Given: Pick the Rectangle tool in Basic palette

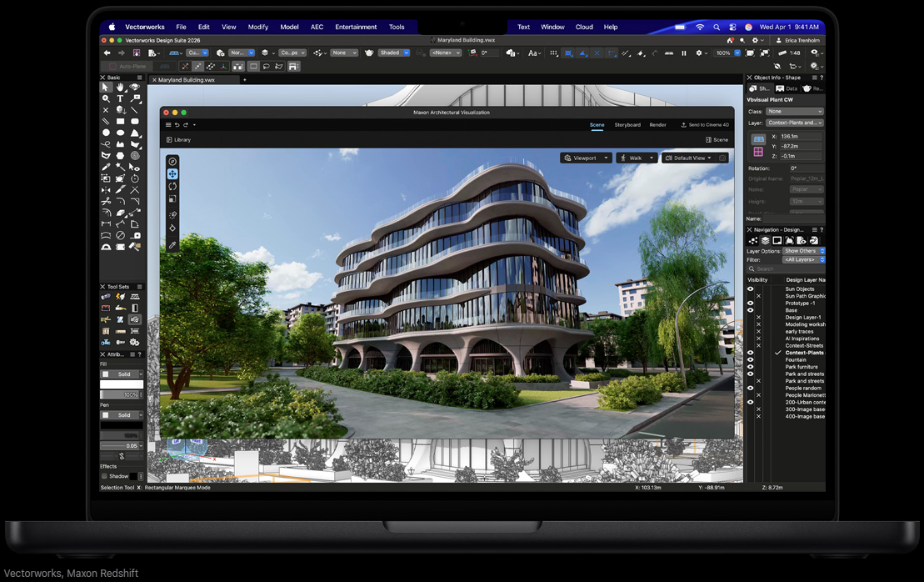Looking at the screenshot, I should 120,122.
